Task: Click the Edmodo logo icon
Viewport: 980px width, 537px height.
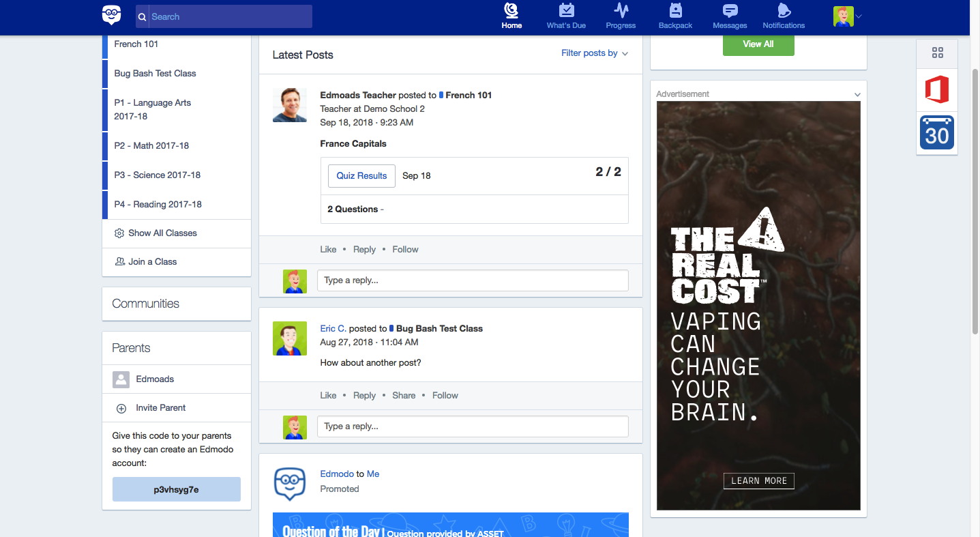Action: (x=112, y=15)
